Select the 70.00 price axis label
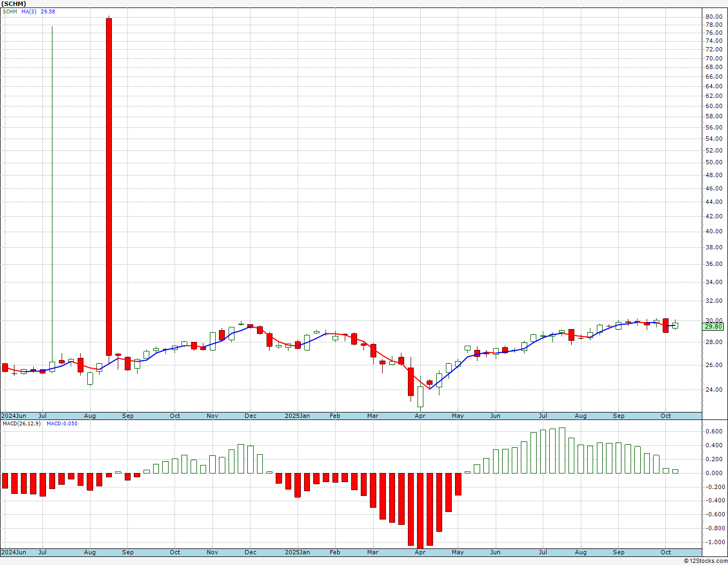Image resolution: width=728 pixels, height=565 pixels. pos(714,58)
